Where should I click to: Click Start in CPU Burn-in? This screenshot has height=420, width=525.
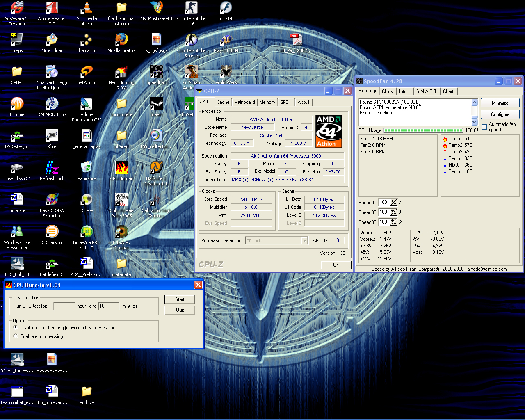tap(180, 299)
